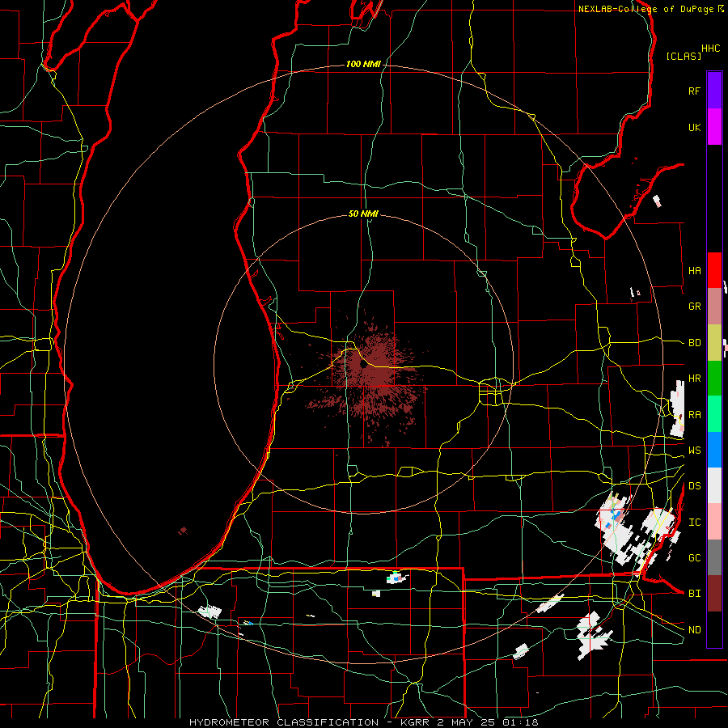Click the GC gray legend swatch
Screen dimensions: 728x728
click(x=714, y=557)
